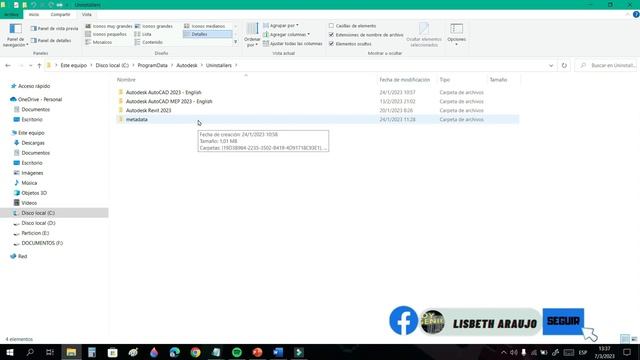Click the Buscar en Uninstallers search box
Image resolution: width=640 pixels, height=360 pixels.
(606, 65)
